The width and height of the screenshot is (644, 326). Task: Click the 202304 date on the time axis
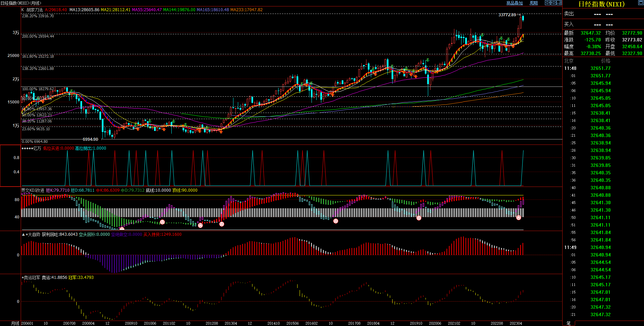[516, 323]
